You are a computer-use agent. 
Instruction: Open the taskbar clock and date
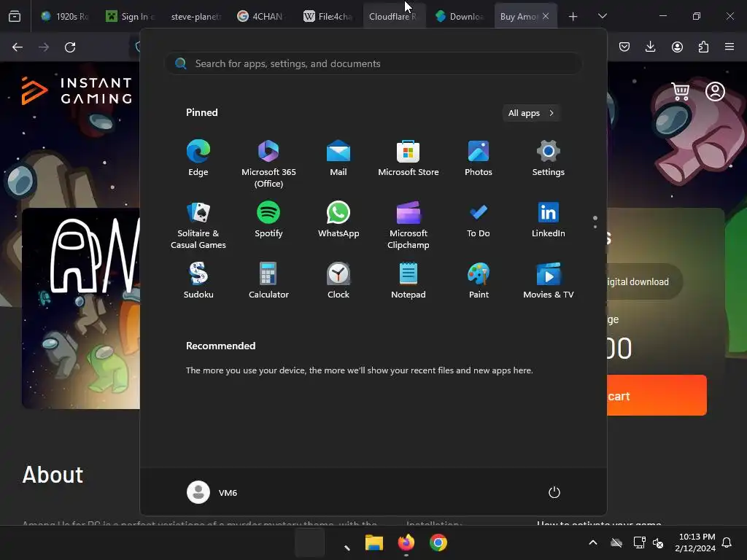point(695,542)
